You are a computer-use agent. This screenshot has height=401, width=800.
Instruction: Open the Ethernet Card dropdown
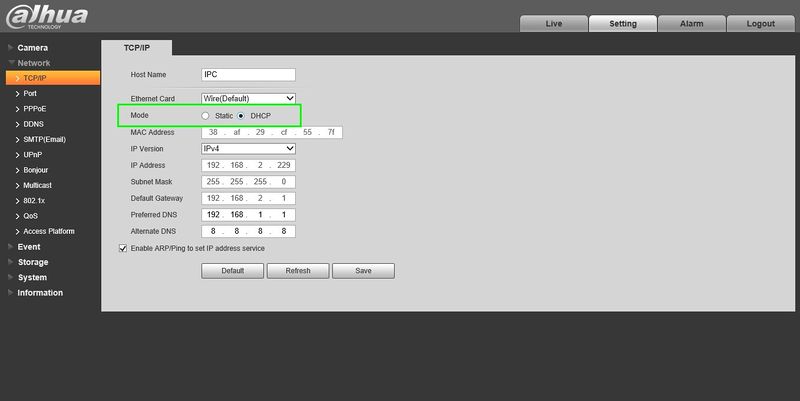(x=248, y=98)
